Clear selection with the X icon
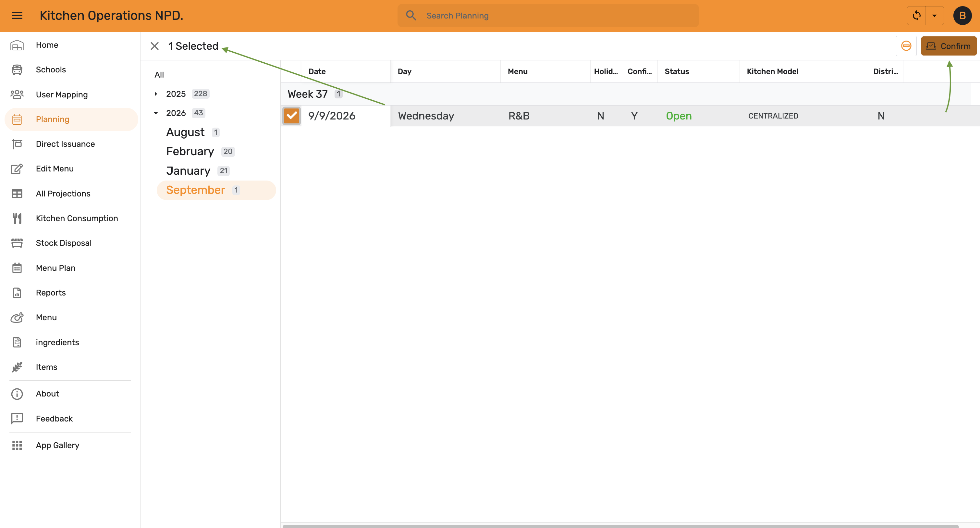Image resolution: width=980 pixels, height=528 pixels. click(154, 46)
